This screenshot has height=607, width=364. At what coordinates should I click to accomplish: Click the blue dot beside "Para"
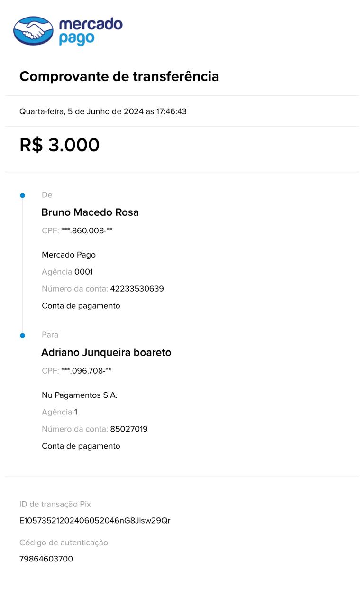pyautogui.click(x=22, y=335)
